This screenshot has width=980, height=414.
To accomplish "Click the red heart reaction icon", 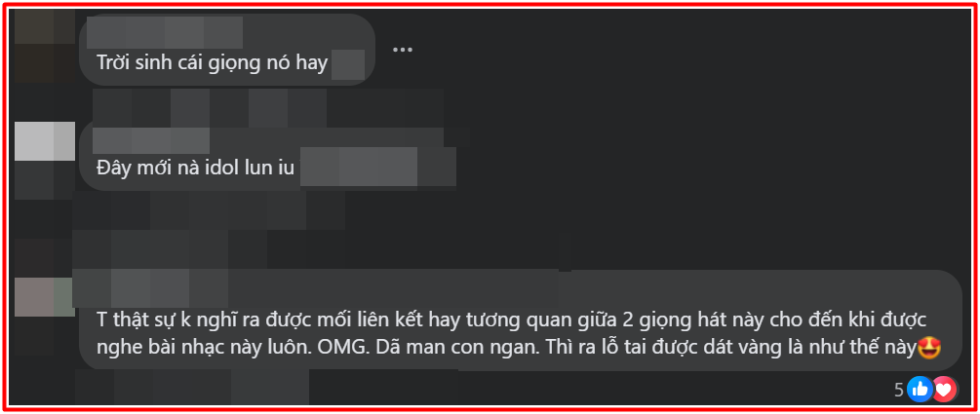I will click(x=944, y=389).
